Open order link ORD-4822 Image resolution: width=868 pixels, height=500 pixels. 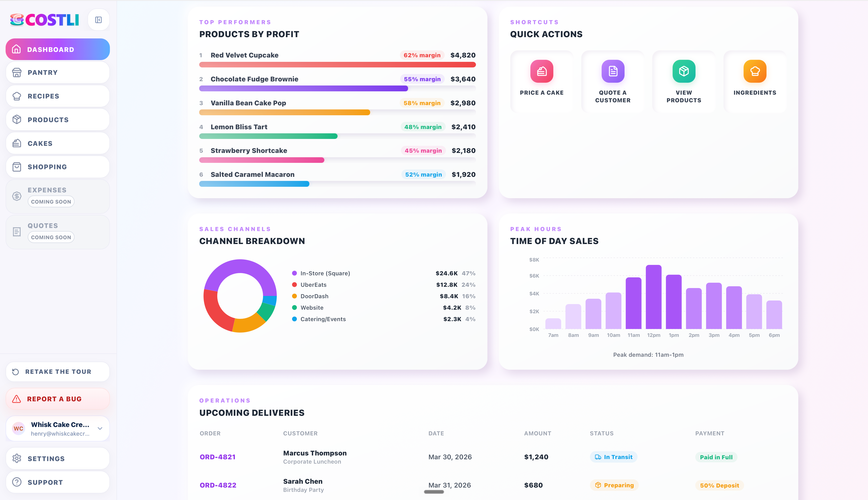click(x=218, y=485)
